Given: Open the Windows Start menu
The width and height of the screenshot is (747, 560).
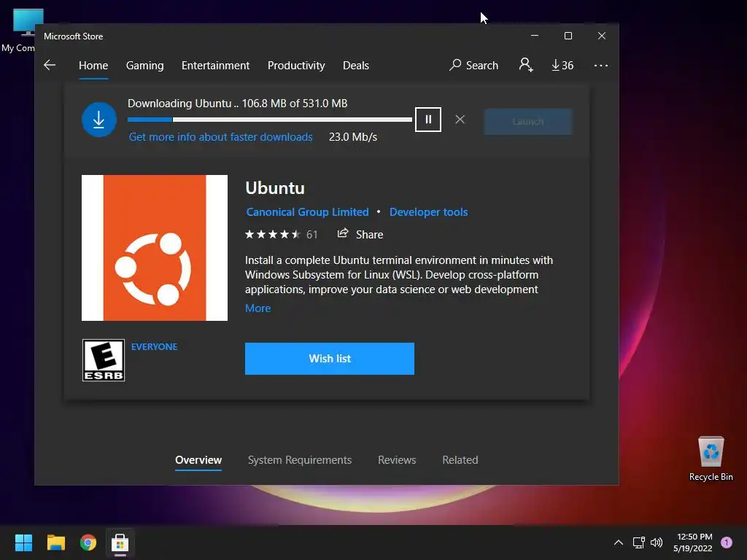Looking at the screenshot, I should (x=23, y=542).
